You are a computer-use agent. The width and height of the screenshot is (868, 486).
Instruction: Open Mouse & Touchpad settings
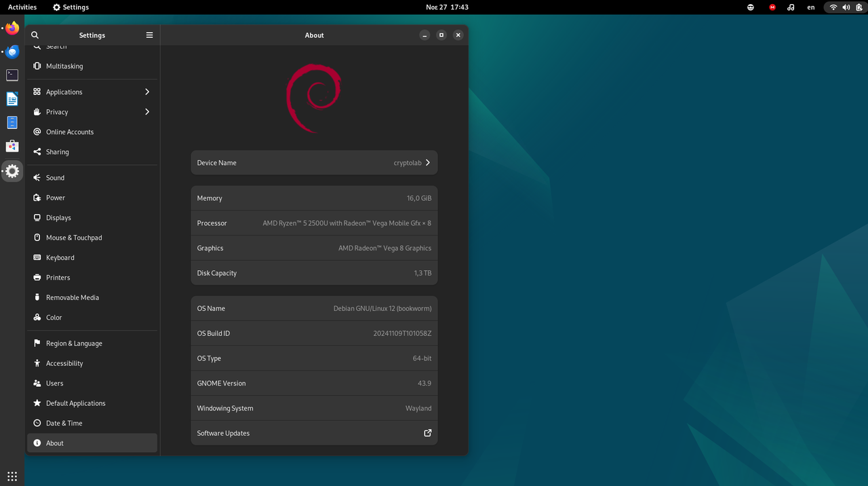92,238
